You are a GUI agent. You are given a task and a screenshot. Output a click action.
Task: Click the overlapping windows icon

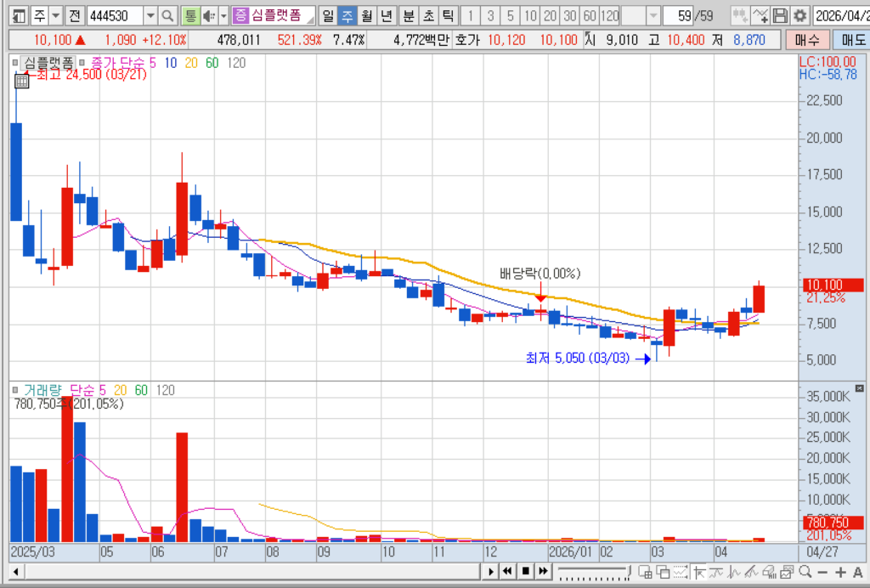(x=663, y=571)
